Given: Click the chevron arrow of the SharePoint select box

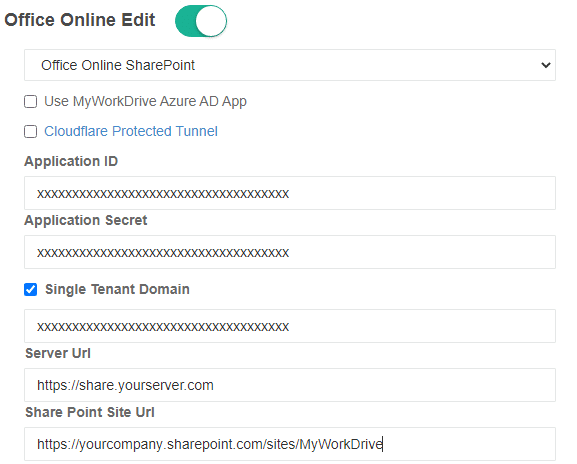Looking at the screenshot, I should pos(546,65).
